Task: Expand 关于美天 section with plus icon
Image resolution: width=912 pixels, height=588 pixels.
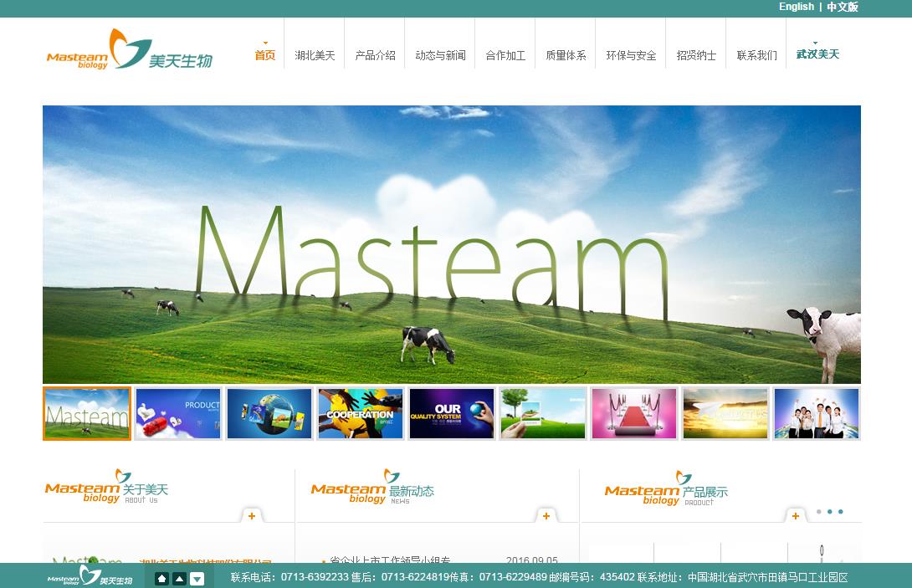Action: (251, 516)
